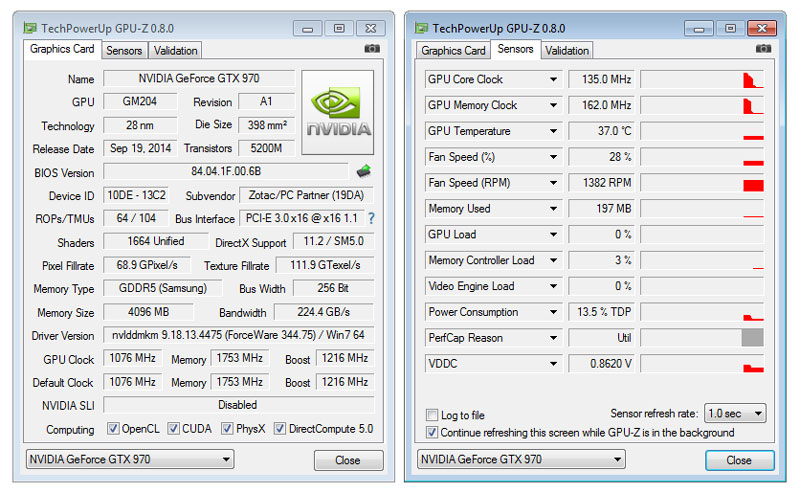
Task: Maximize the right GPU-Z window
Action: [731, 29]
